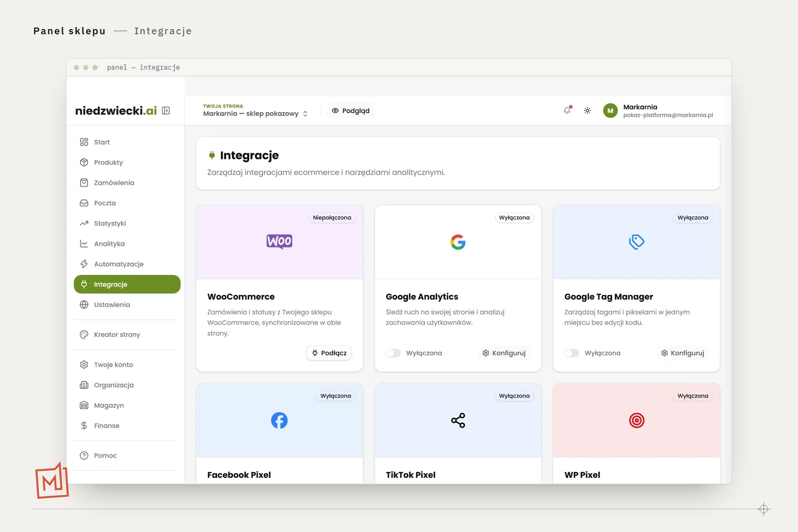Click Konfiguruj for Google Analytics

(504, 353)
